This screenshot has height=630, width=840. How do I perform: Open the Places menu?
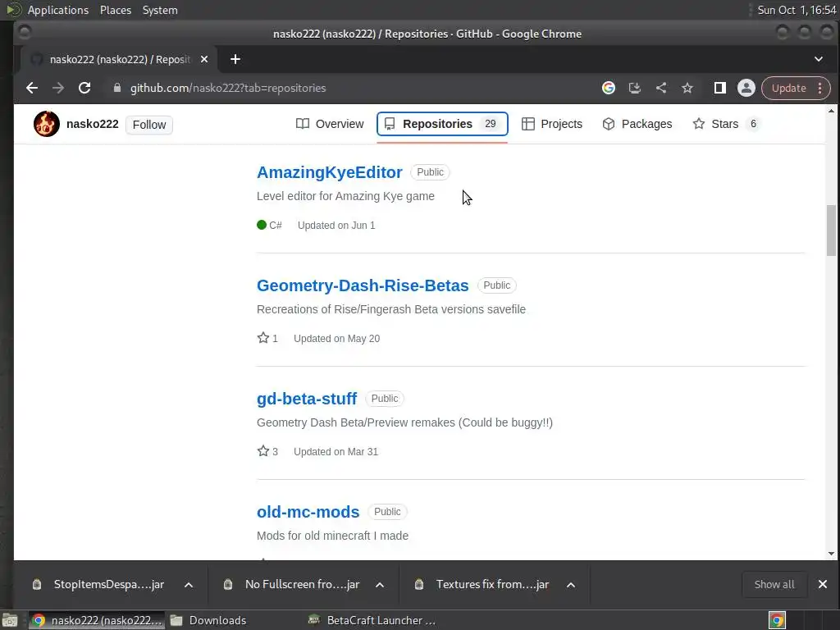116,10
